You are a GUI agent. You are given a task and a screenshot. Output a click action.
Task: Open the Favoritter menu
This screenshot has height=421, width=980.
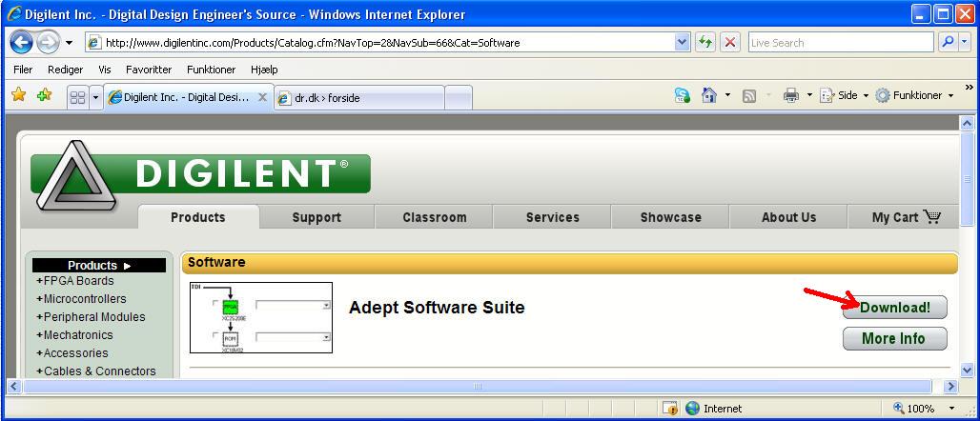coord(149,70)
